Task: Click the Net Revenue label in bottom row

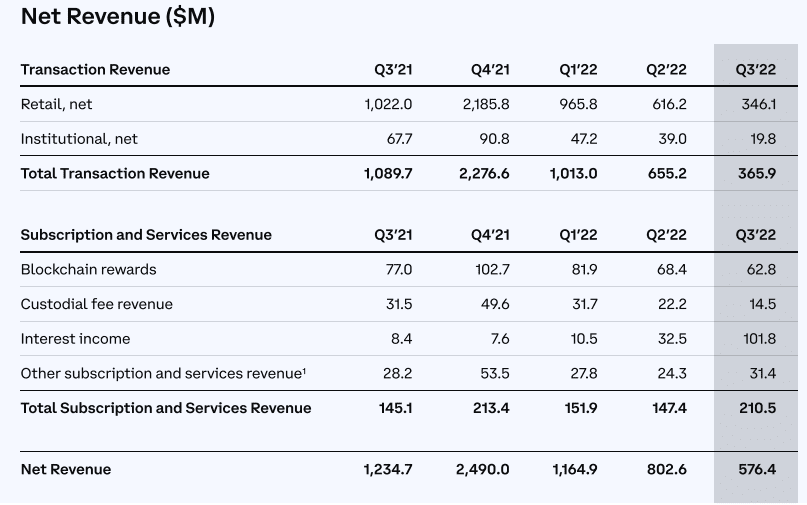Action: 66,469
